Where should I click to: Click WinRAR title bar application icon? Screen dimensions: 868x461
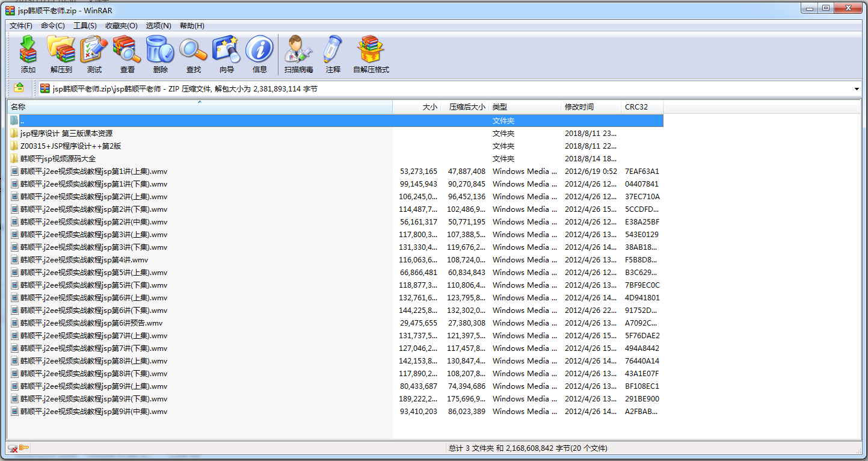(10, 10)
